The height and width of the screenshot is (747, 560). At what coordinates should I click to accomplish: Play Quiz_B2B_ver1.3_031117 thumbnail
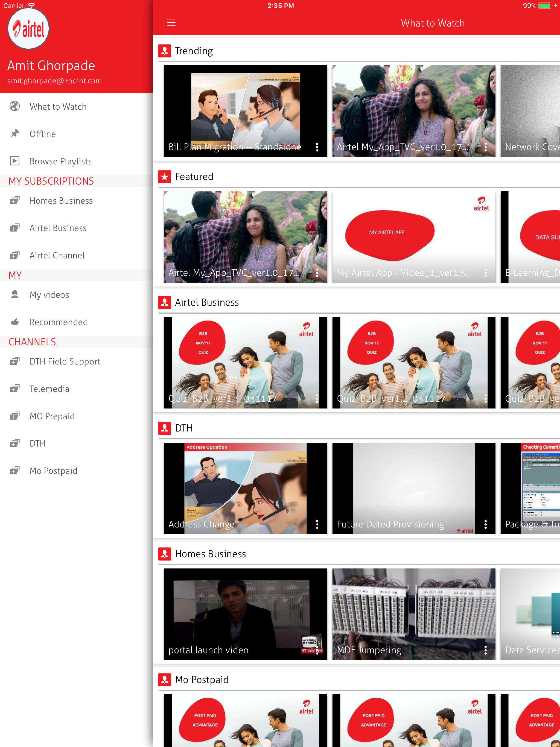coord(245,363)
